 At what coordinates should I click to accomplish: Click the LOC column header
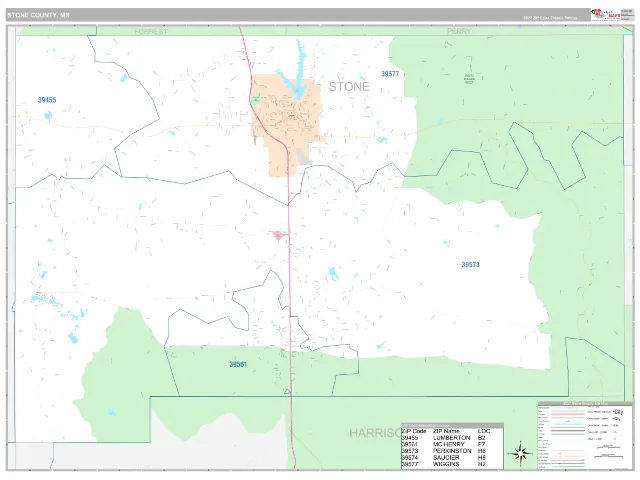click(484, 431)
